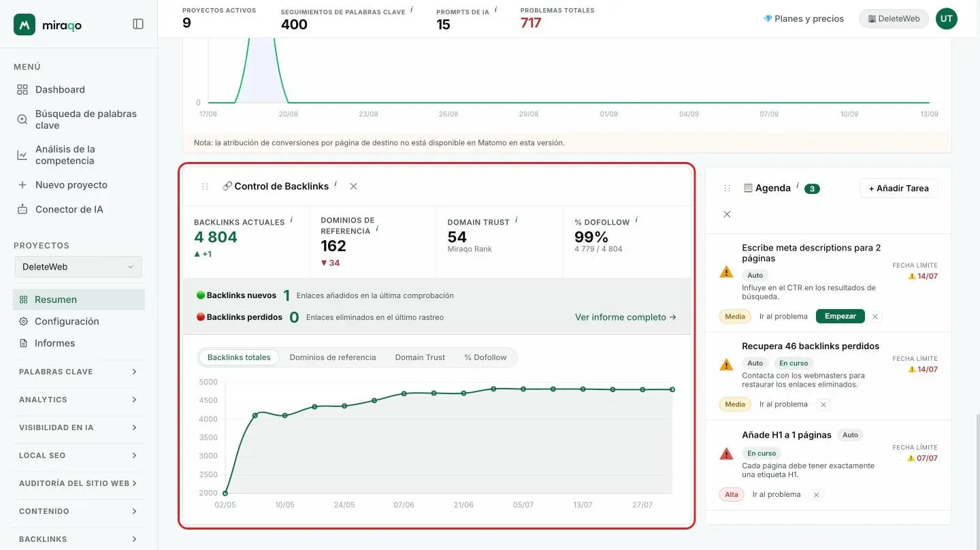Select the Backlinks totales chart tab
Image resolution: width=980 pixels, height=550 pixels.
point(239,357)
